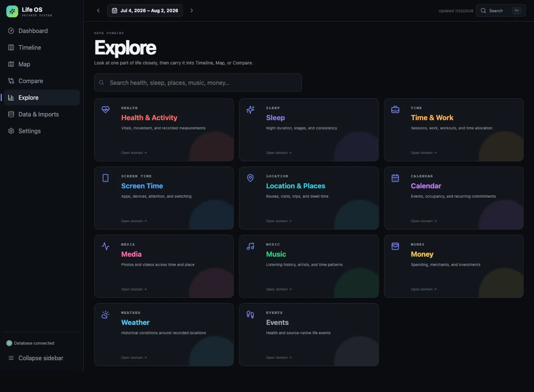Click the Health & Activity heart icon

(x=105, y=110)
